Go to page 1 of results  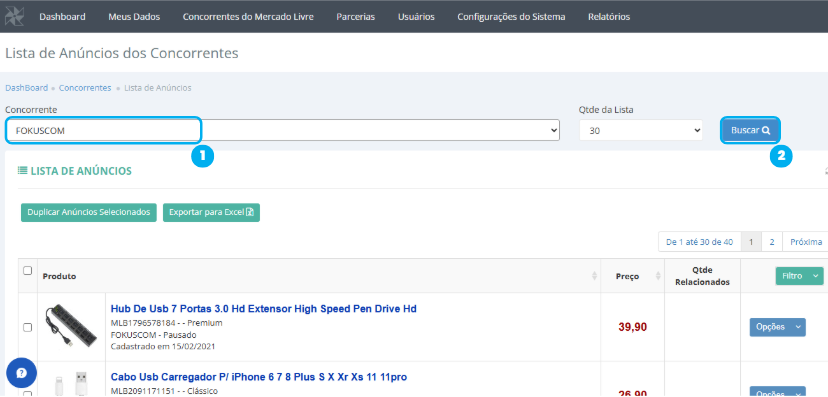[x=751, y=242]
